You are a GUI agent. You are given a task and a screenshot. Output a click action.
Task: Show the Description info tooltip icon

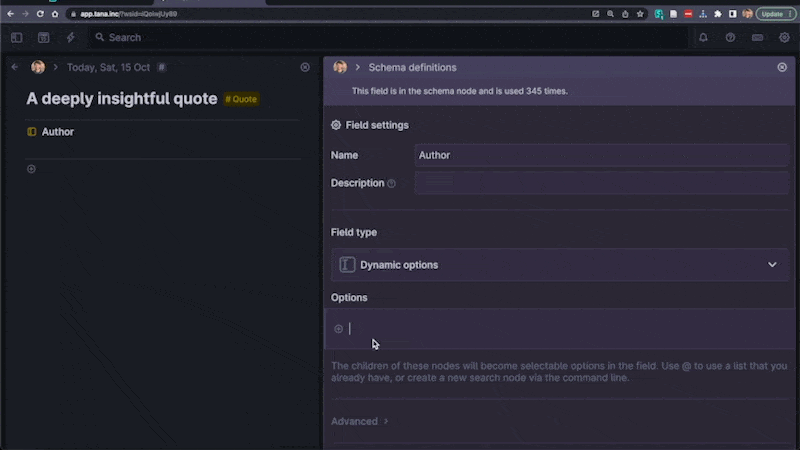[x=391, y=184]
